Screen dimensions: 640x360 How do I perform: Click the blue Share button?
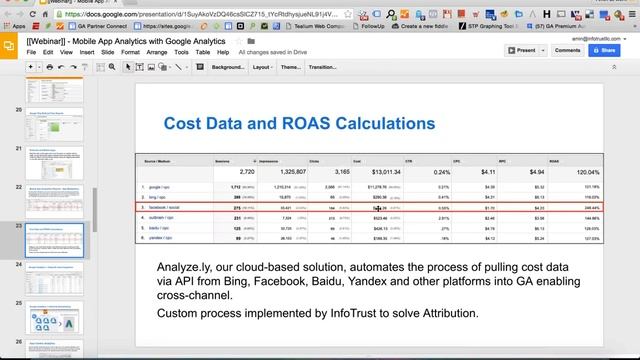tap(604, 50)
